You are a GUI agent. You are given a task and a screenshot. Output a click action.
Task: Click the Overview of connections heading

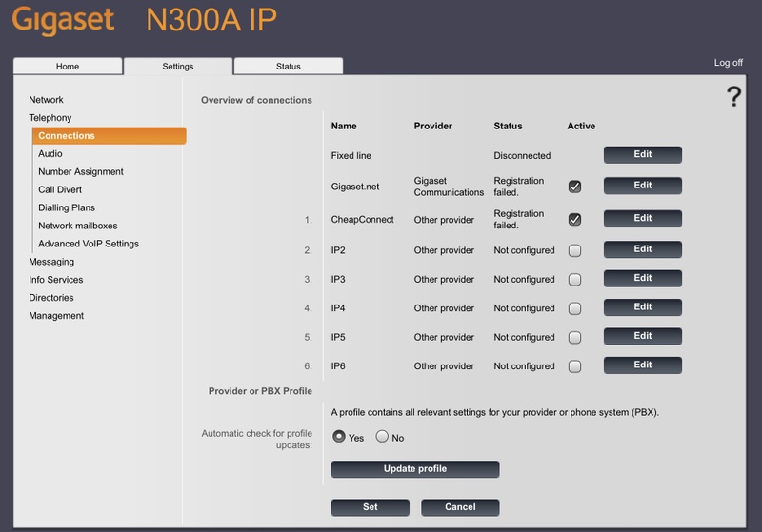(x=256, y=100)
